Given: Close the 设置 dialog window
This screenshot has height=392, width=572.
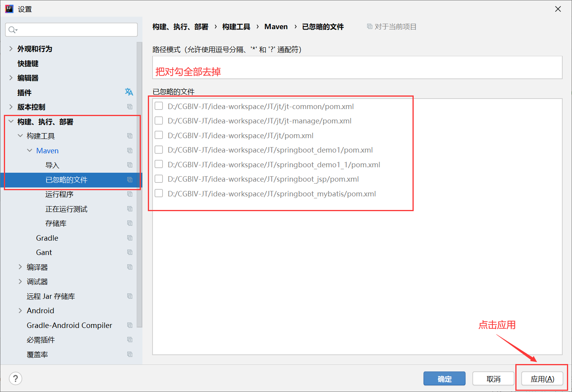Looking at the screenshot, I should [558, 9].
